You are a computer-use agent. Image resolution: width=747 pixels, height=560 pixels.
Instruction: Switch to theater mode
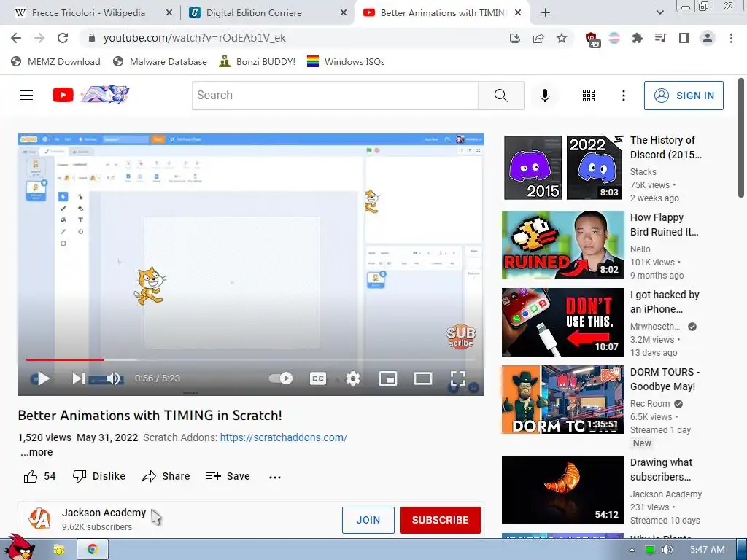pyautogui.click(x=423, y=378)
